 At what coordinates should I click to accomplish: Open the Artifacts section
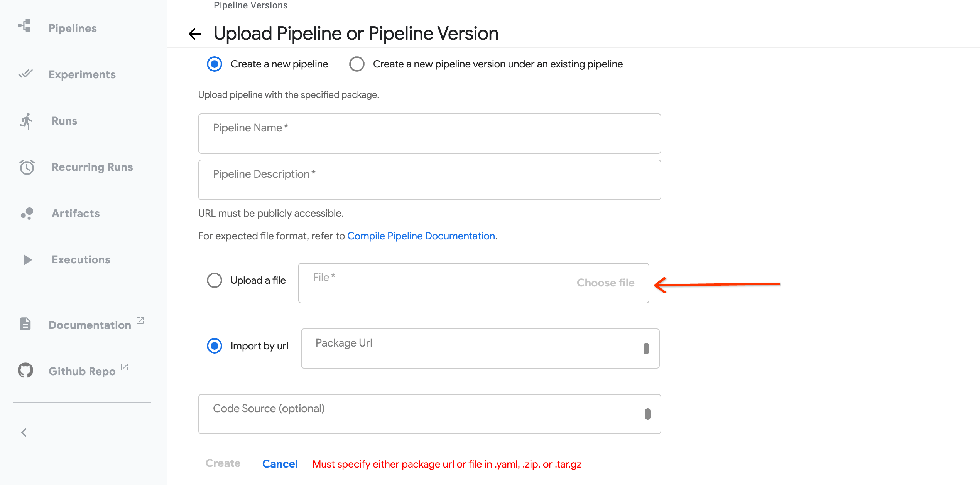76,213
